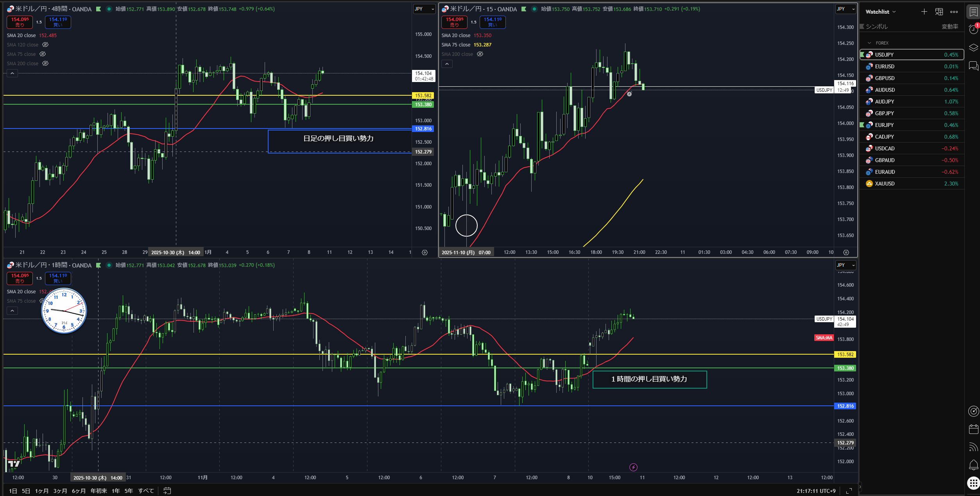Show the hidden SMA 120 close indicator
980x496 pixels.
click(45, 45)
